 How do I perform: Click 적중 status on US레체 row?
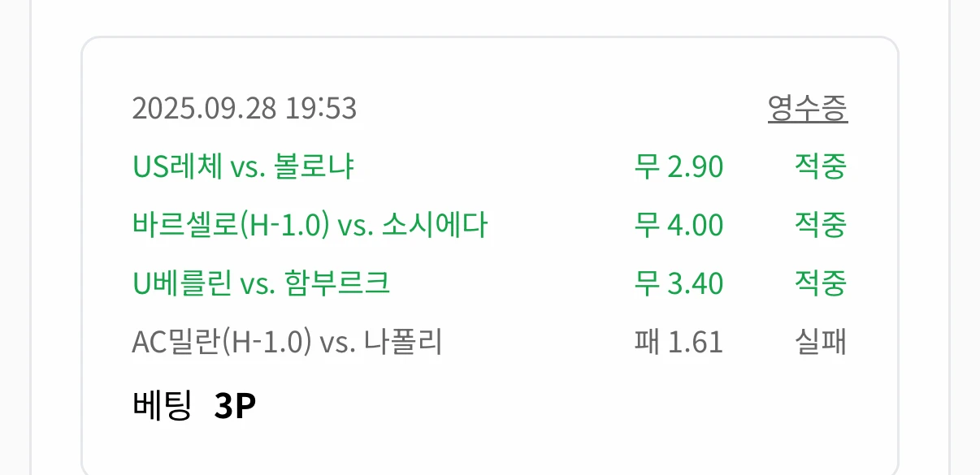[820, 166]
